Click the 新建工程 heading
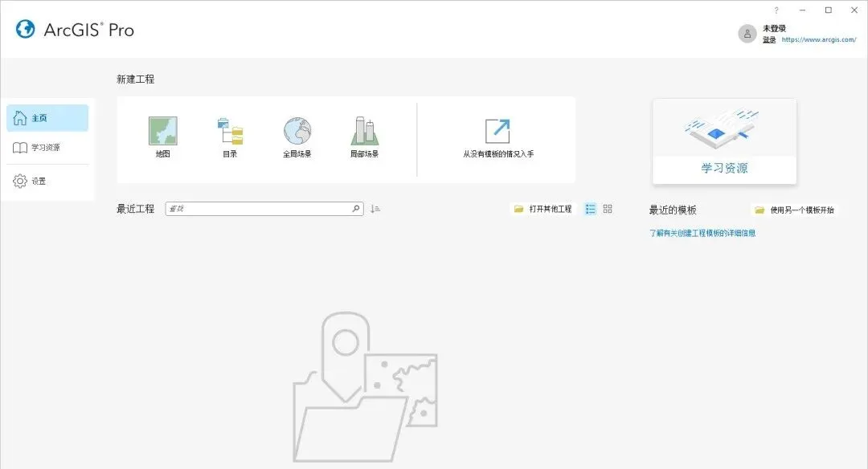 (136, 79)
